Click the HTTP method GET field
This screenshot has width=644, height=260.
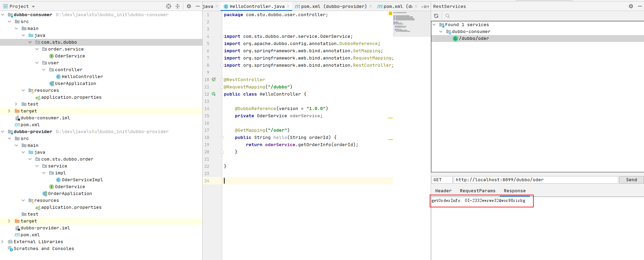[x=442, y=180]
